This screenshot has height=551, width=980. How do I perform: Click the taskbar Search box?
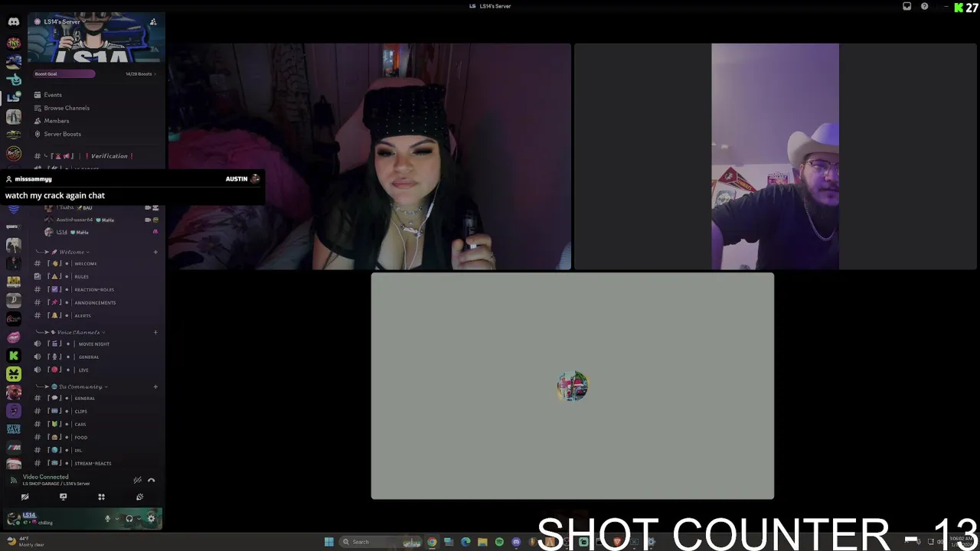click(381, 542)
